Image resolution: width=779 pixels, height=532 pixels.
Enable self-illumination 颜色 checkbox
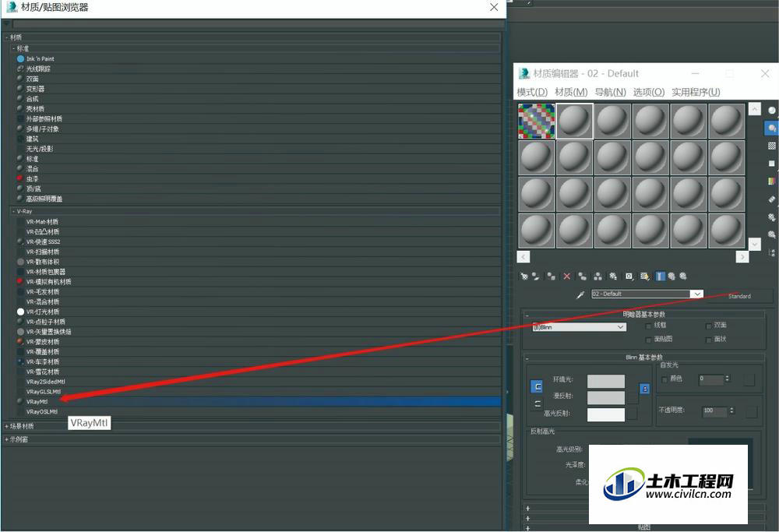[664, 379]
